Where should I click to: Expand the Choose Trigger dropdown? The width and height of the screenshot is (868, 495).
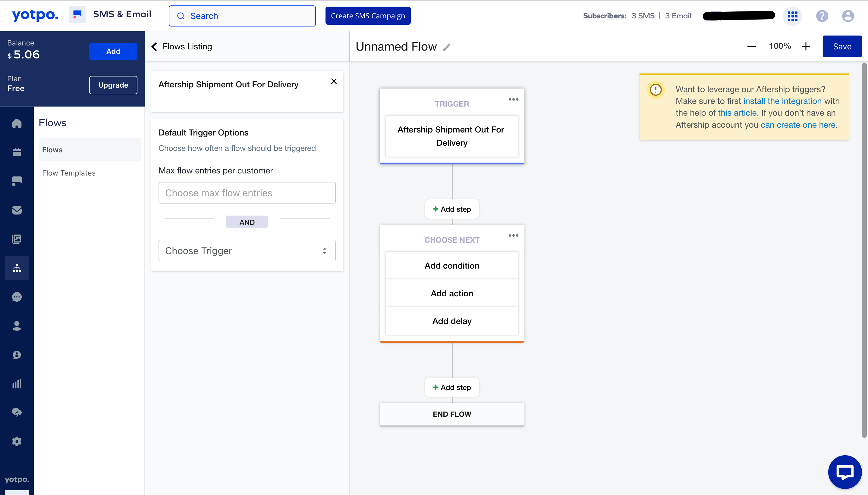[x=247, y=250]
